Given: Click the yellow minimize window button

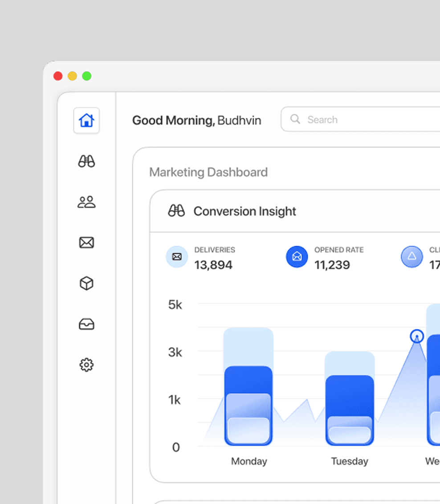Looking at the screenshot, I should [x=72, y=76].
